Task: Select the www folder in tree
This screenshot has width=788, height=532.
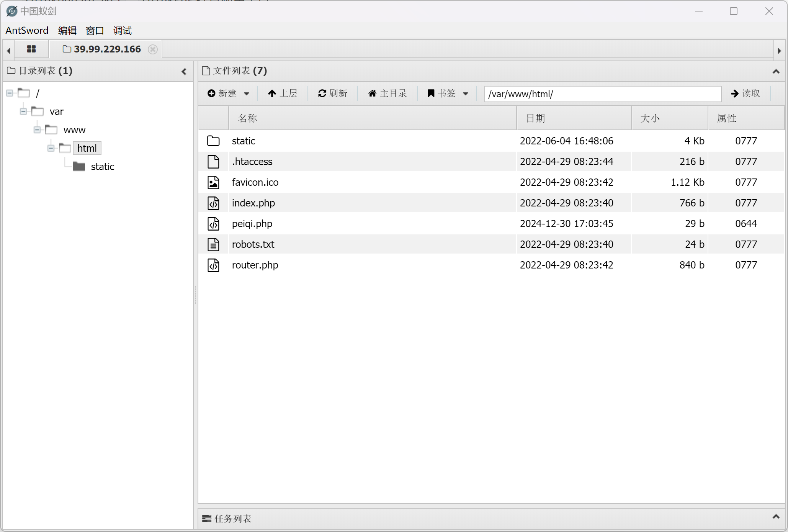Action: 74,130
